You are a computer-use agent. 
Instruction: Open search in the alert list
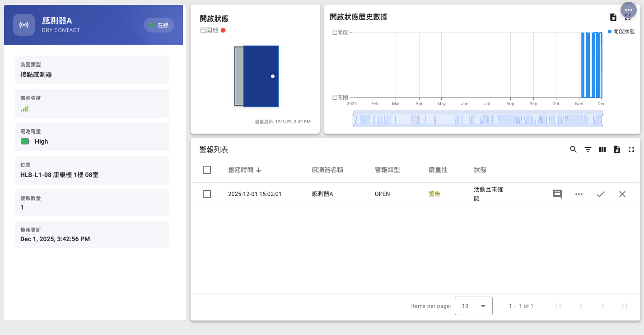click(x=573, y=149)
